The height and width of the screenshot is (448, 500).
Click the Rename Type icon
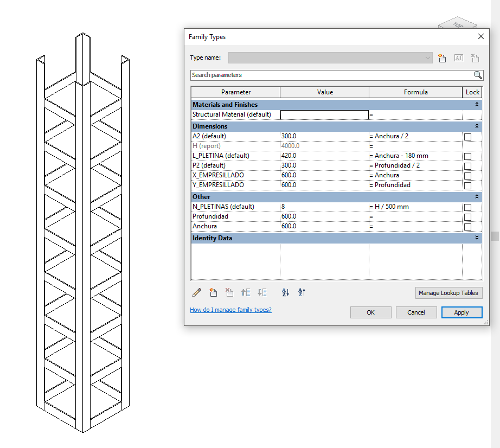tap(459, 58)
